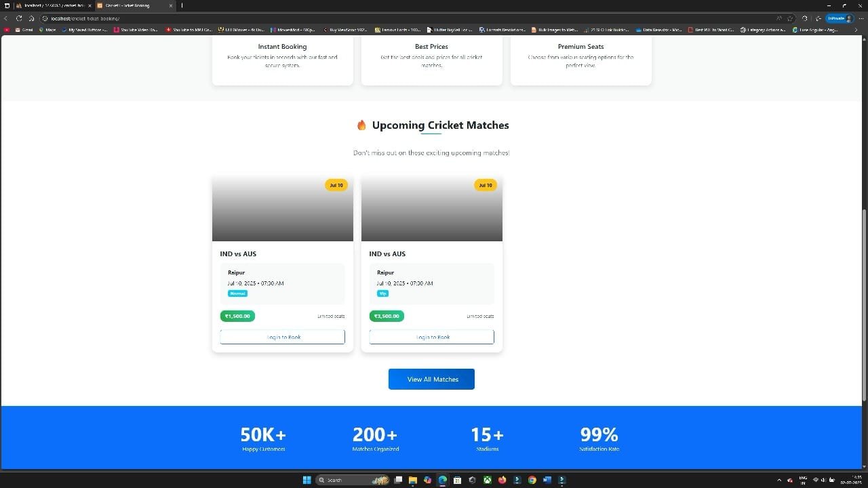Expand the bookmarks bar overflow chevron
The height and width of the screenshot is (488, 868).
(856, 30)
